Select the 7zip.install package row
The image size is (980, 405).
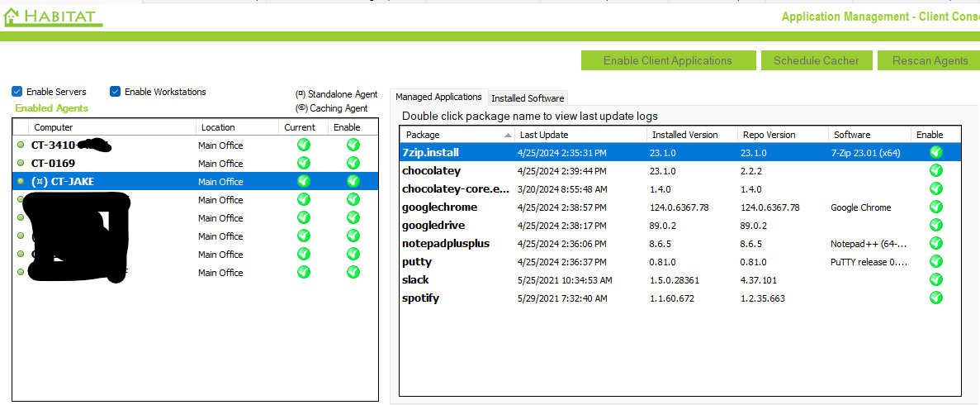coord(680,152)
